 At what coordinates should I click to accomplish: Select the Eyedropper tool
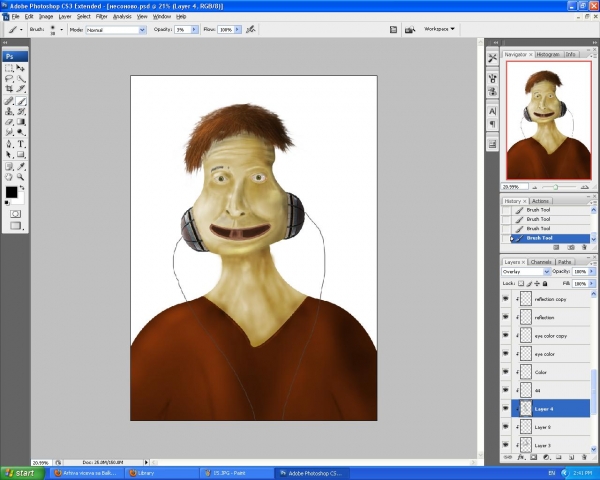point(21,167)
